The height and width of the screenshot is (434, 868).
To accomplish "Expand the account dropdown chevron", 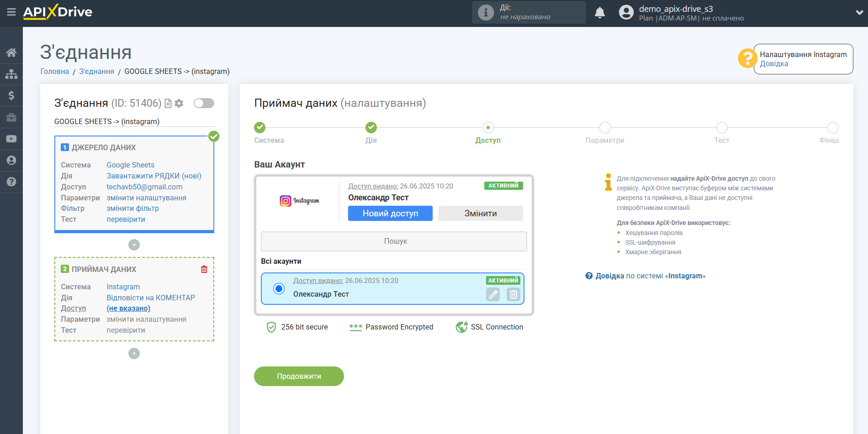I will click(x=859, y=13).
